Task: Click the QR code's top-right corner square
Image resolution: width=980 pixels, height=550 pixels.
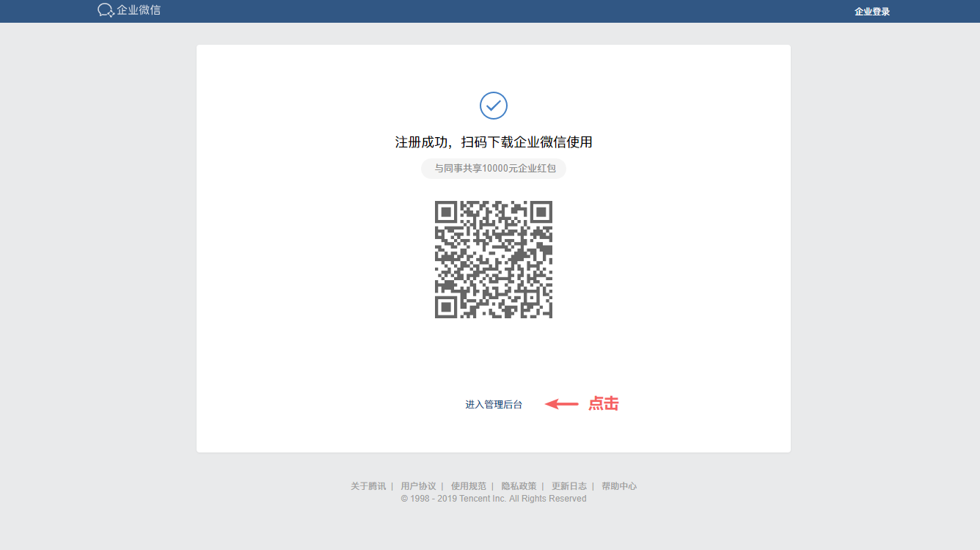Action: pos(541,213)
